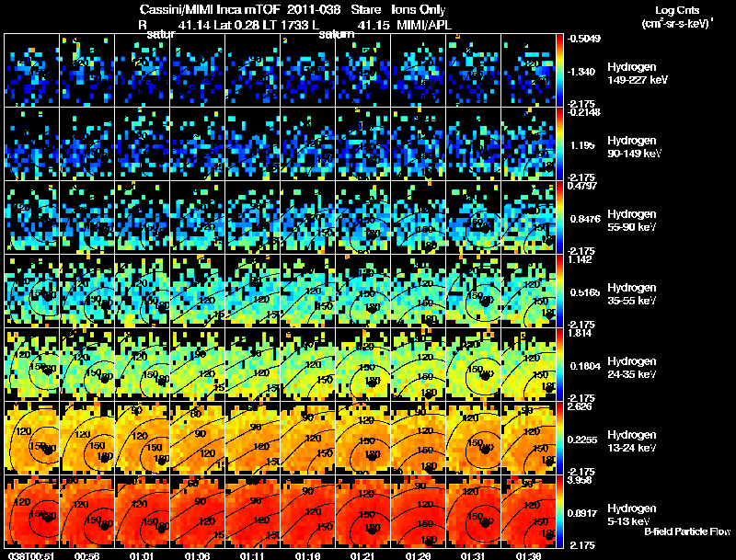Click the '01:36' time label

[x=528, y=555]
